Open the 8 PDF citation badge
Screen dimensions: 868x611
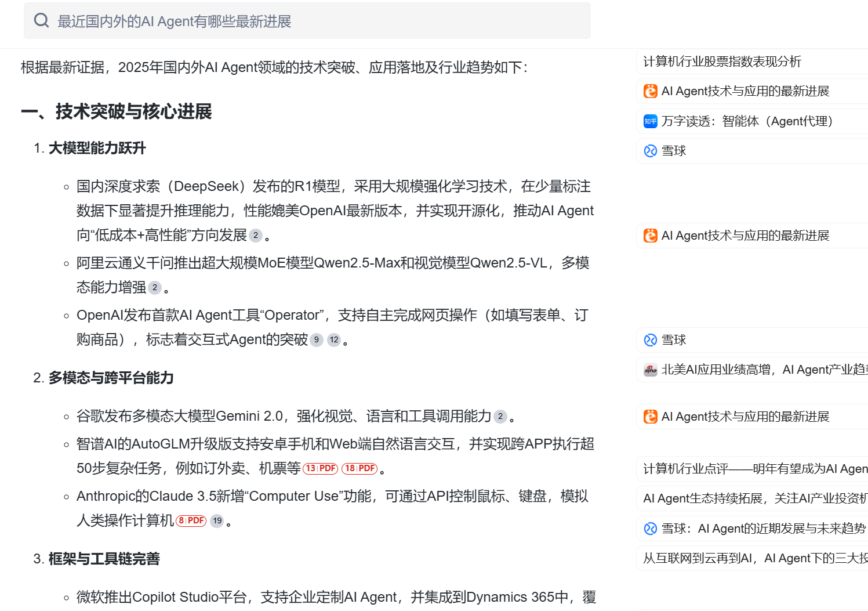click(191, 520)
